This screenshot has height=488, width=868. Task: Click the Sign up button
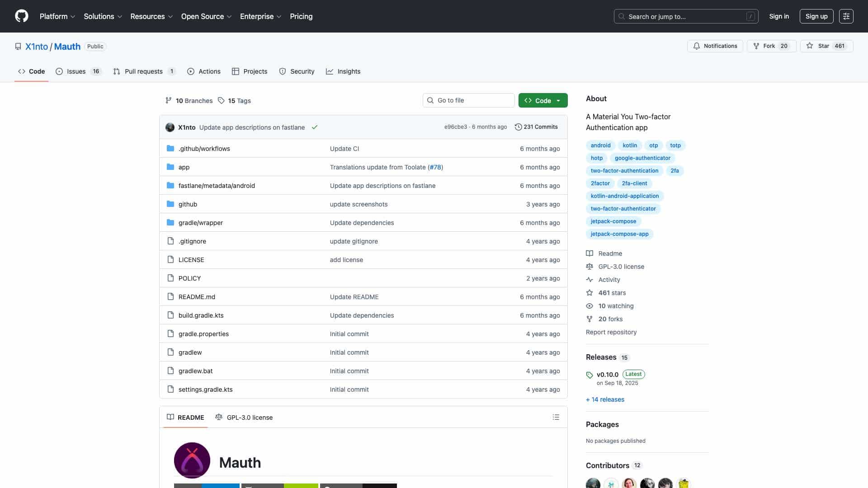tap(816, 16)
